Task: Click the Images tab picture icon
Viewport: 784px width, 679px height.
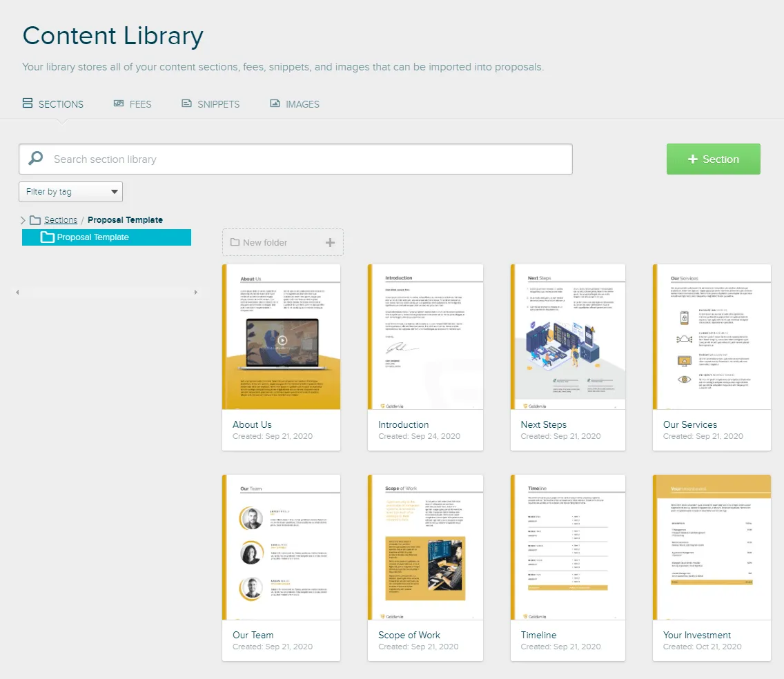Action: 275,104
